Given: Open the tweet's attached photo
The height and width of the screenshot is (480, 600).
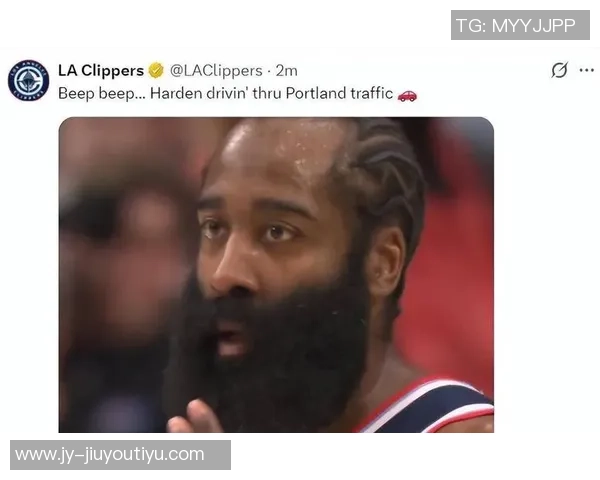Looking at the screenshot, I should pos(276,275).
